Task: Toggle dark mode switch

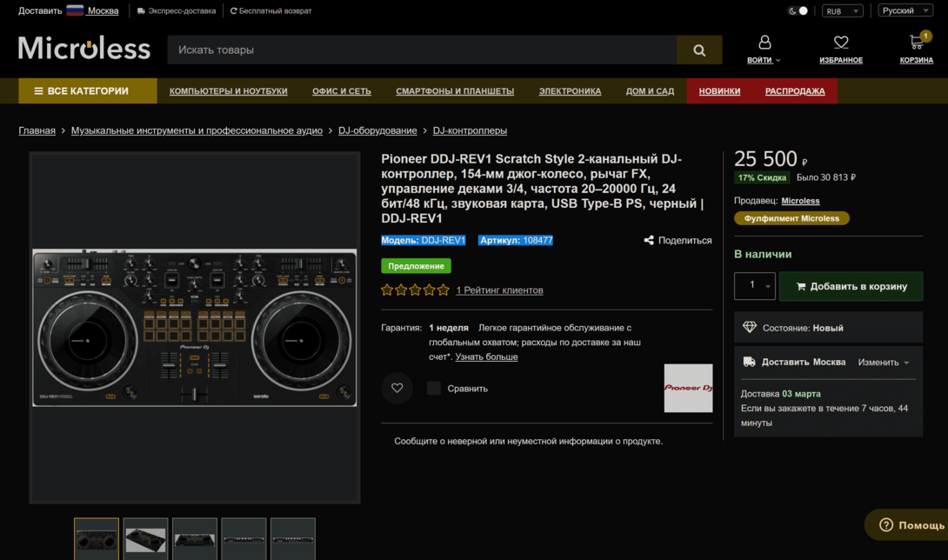Action: 798,11
